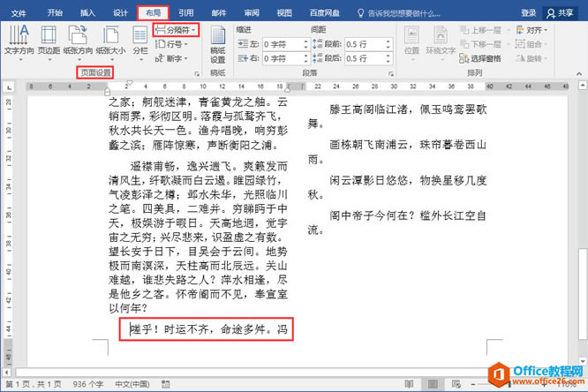Click the 段后 spacing 0.5 行 field
This screenshot has height=392, width=588.
point(365,58)
